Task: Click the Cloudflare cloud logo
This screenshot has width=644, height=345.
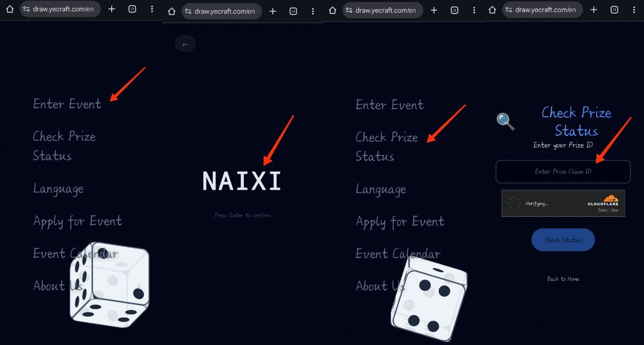Action: (610, 198)
